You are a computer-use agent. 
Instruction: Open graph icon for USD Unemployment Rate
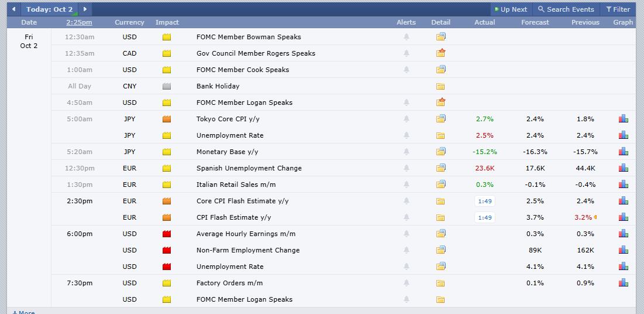coord(624,267)
